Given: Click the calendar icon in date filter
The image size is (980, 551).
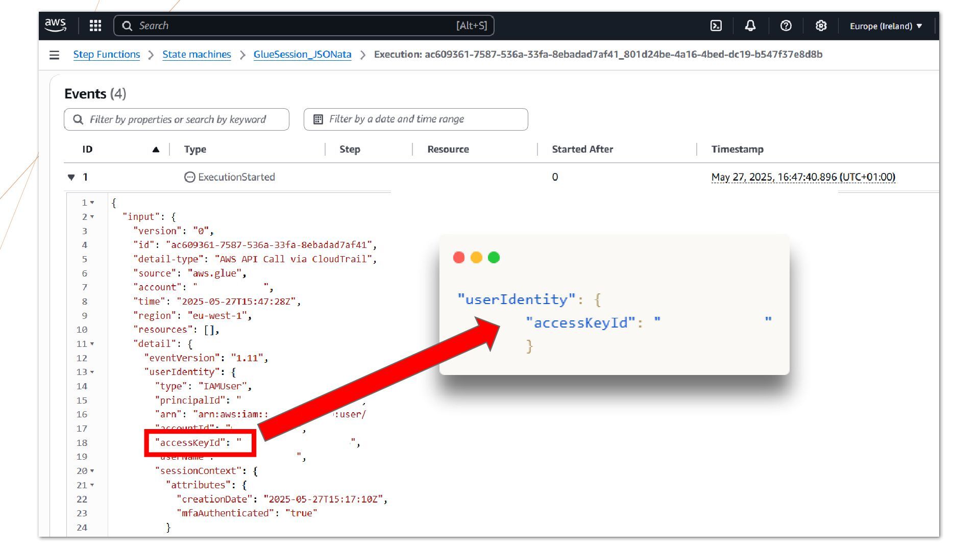Looking at the screenshot, I should (318, 119).
